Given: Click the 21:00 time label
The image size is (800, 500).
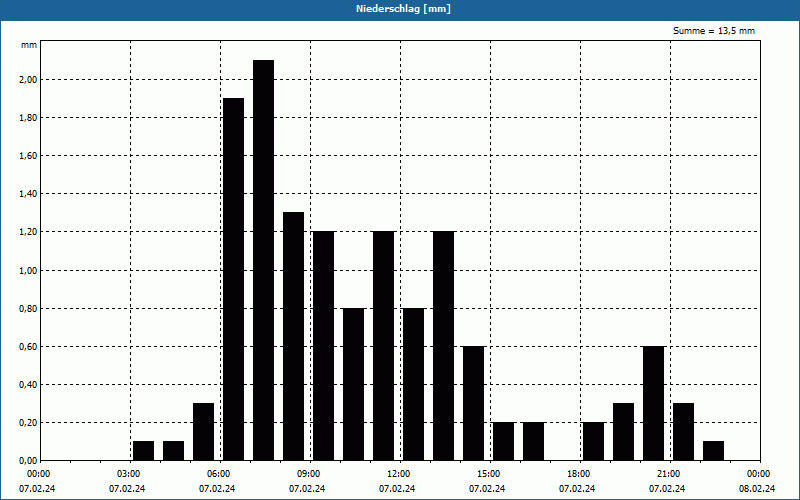Looking at the screenshot, I should [x=670, y=474].
